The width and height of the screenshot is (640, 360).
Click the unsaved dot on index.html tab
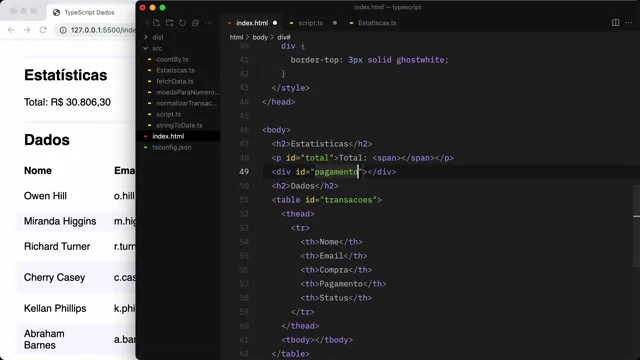(x=275, y=23)
